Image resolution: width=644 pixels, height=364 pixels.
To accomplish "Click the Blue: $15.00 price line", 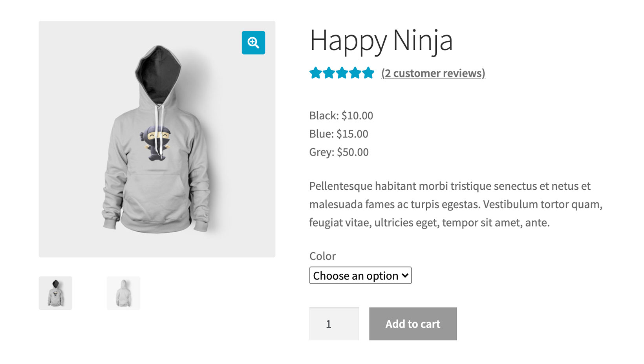I will 338,134.
